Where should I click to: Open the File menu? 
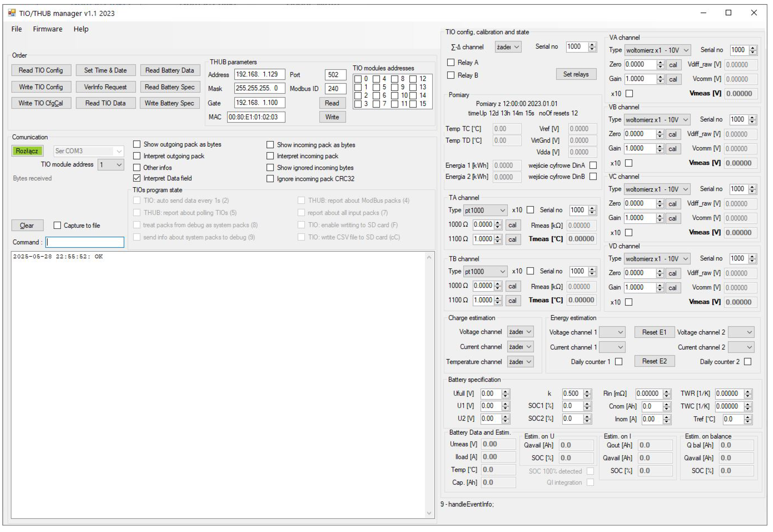coord(16,29)
